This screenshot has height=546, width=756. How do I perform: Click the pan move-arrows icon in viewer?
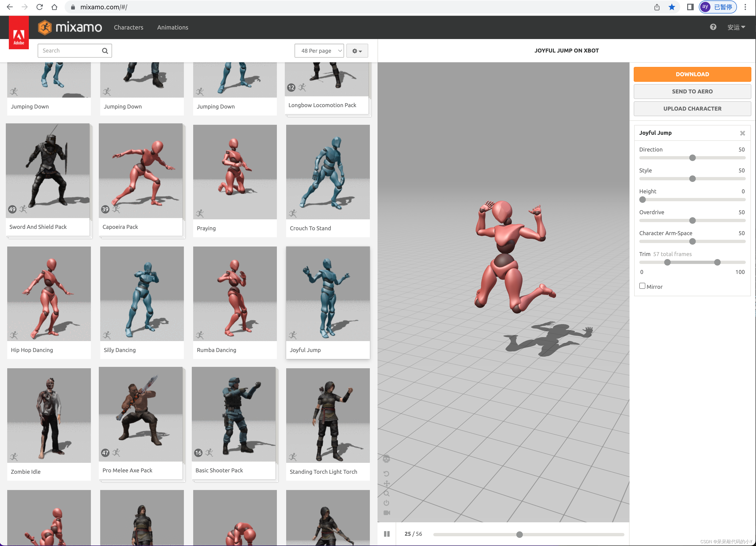pos(386,483)
